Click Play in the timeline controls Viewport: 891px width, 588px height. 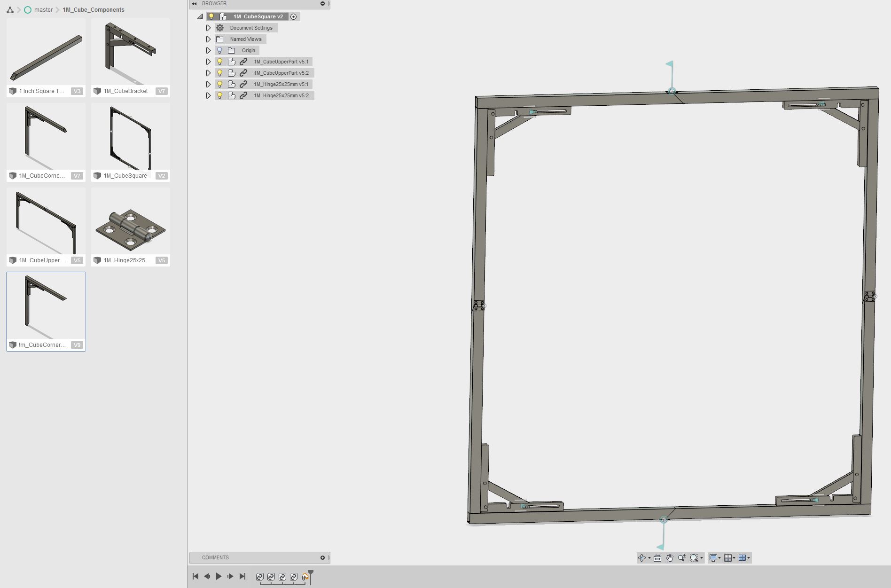pos(219,576)
